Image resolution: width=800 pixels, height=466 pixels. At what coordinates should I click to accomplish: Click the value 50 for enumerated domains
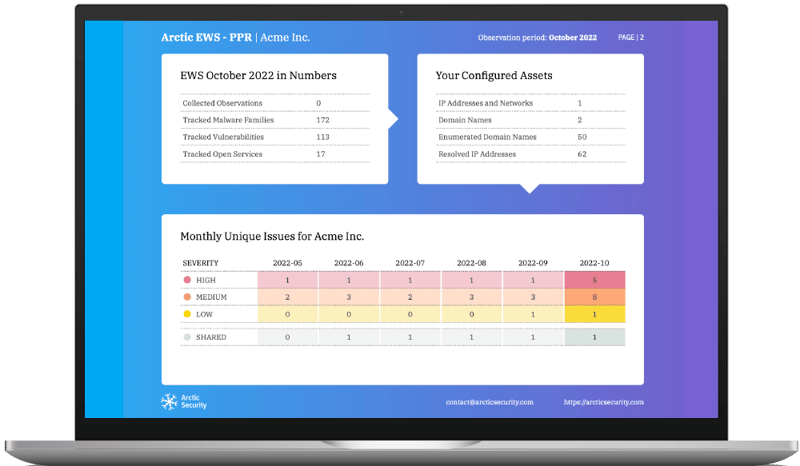pyautogui.click(x=582, y=137)
